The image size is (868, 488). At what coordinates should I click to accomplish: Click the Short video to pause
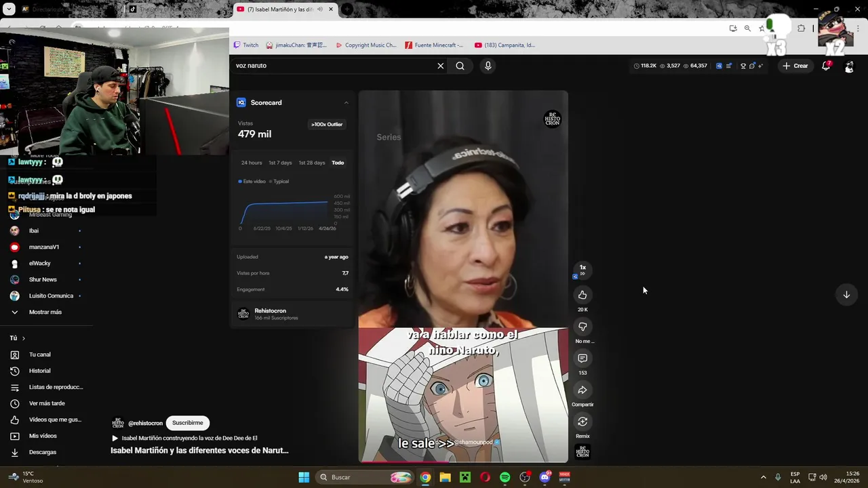pos(463,277)
